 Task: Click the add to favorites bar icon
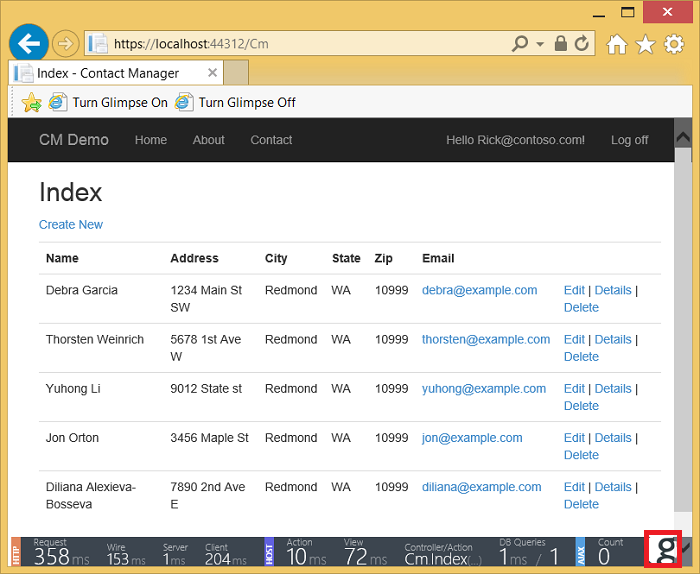pos(31,102)
